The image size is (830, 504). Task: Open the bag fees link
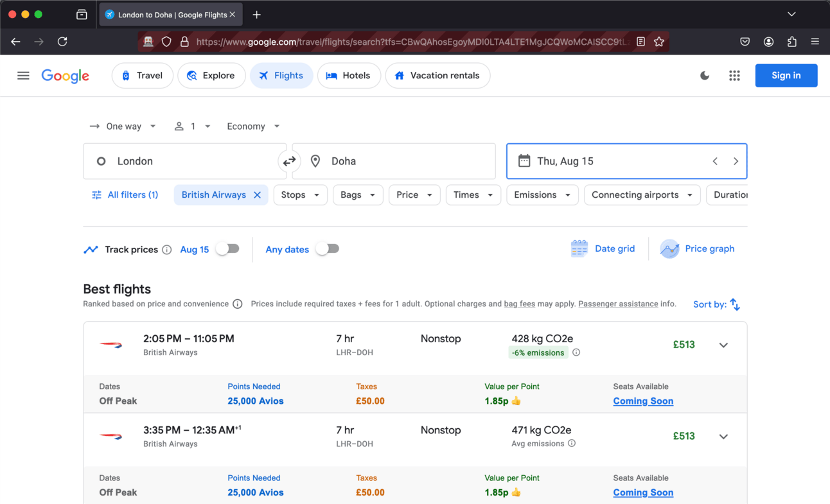tap(520, 304)
